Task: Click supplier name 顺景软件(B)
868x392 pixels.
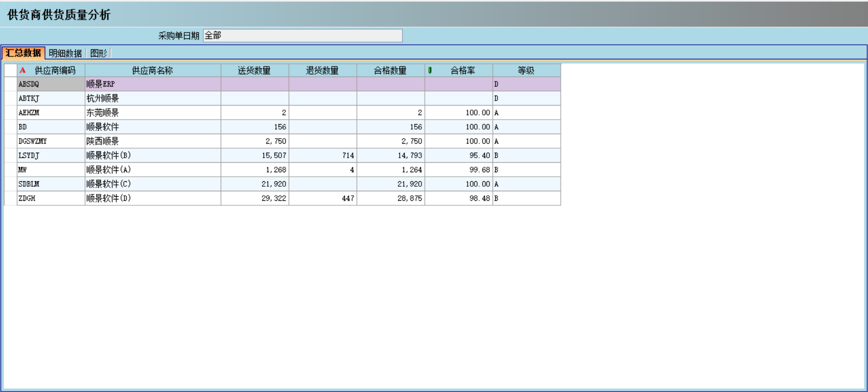Action: (x=153, y=155)
